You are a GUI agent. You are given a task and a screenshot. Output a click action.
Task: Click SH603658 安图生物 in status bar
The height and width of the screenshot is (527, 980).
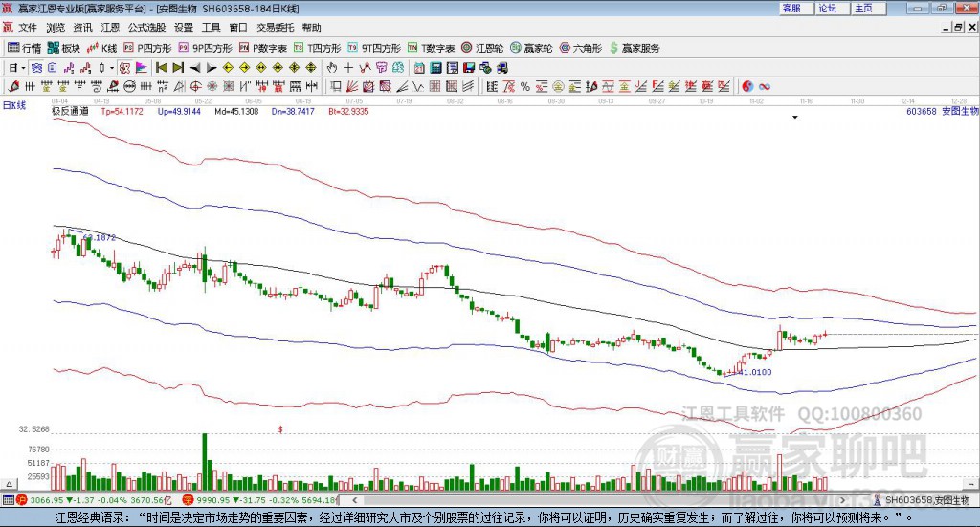pos(927,500)
